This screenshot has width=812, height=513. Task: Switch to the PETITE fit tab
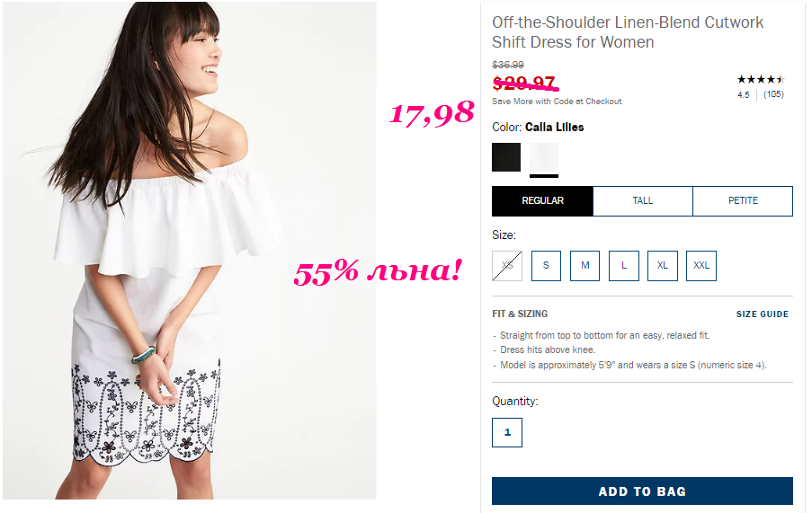tap(743, 200)
